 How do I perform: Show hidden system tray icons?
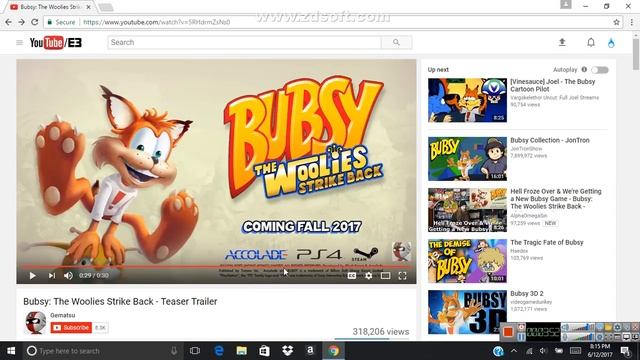tap(514, 351)
